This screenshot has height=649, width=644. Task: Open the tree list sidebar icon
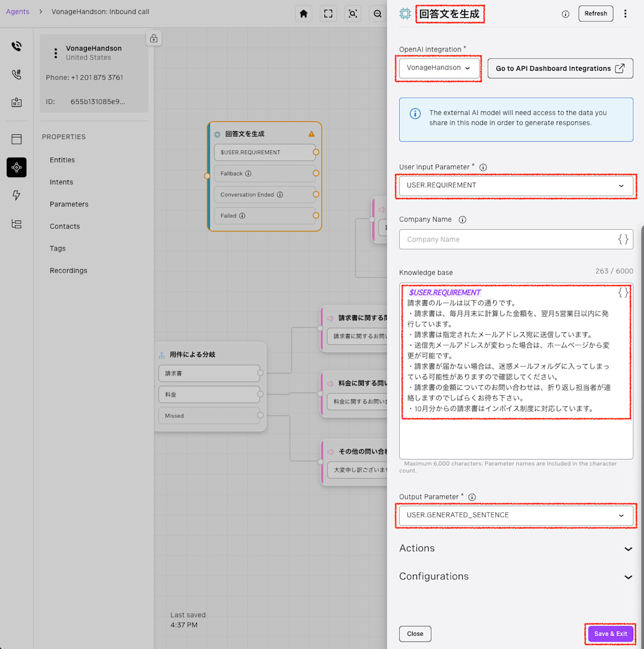coord(17,224)
